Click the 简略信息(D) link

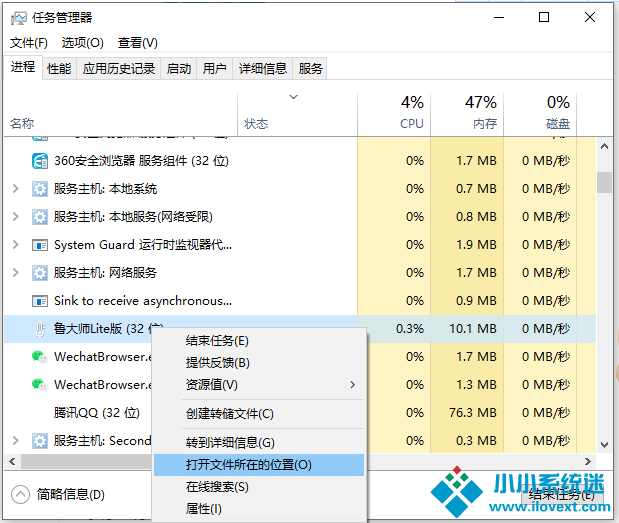[x=71, y=494]
